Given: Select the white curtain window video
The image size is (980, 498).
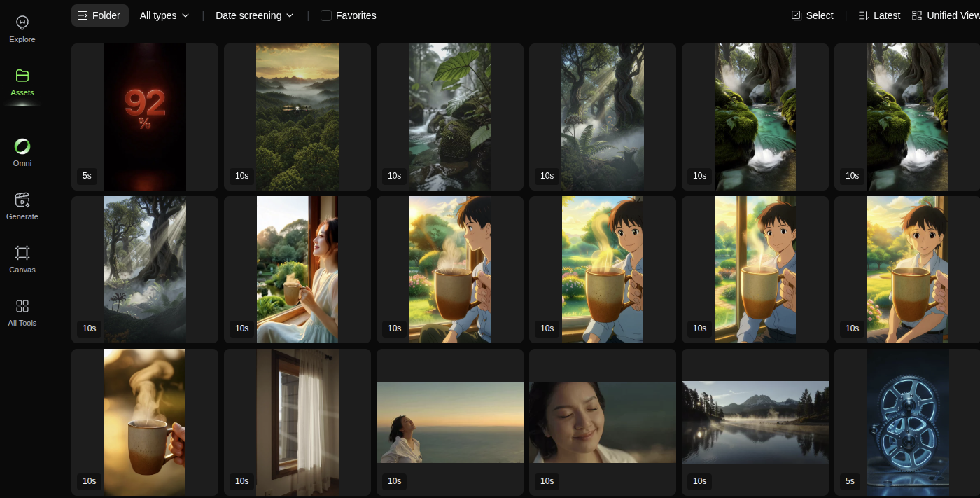Looking at the screenshot, I should pos(297,422).
